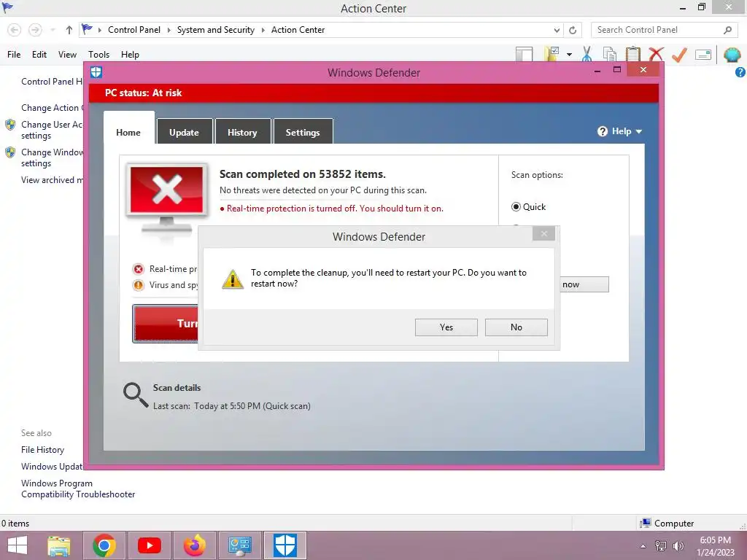Screen dimensions: 747x560
Task: Click the Search Control Panel field
Action: [663, 30]
